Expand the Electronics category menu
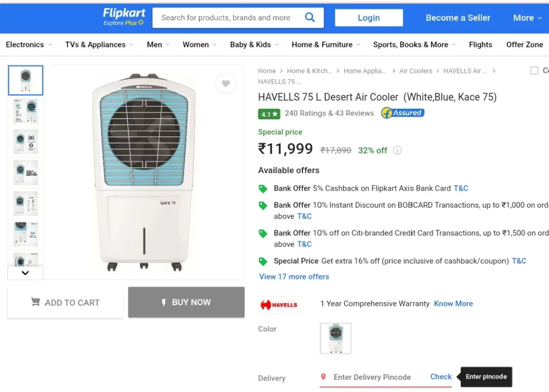The width and height of the screenshot is (549, 392). tap(29, 45)
